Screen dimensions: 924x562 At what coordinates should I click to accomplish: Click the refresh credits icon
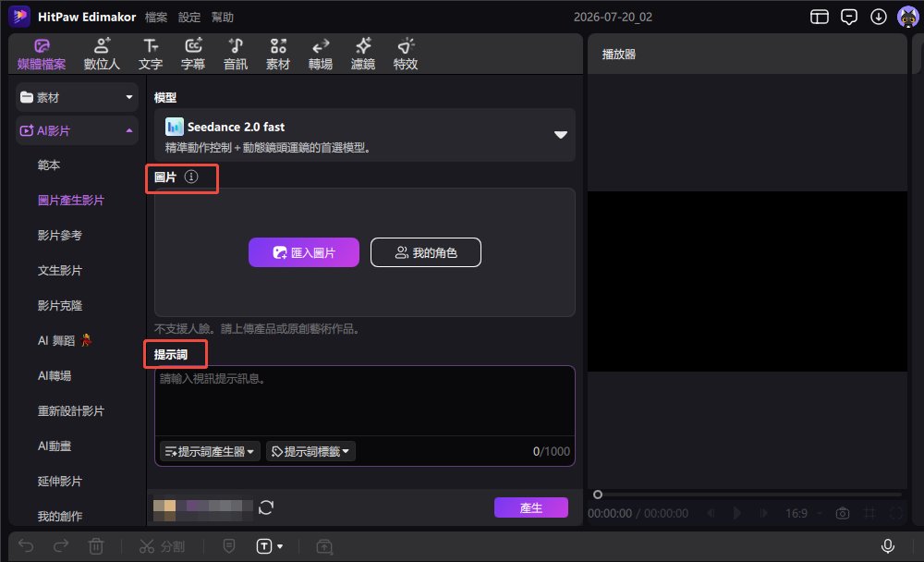point(266,507)
